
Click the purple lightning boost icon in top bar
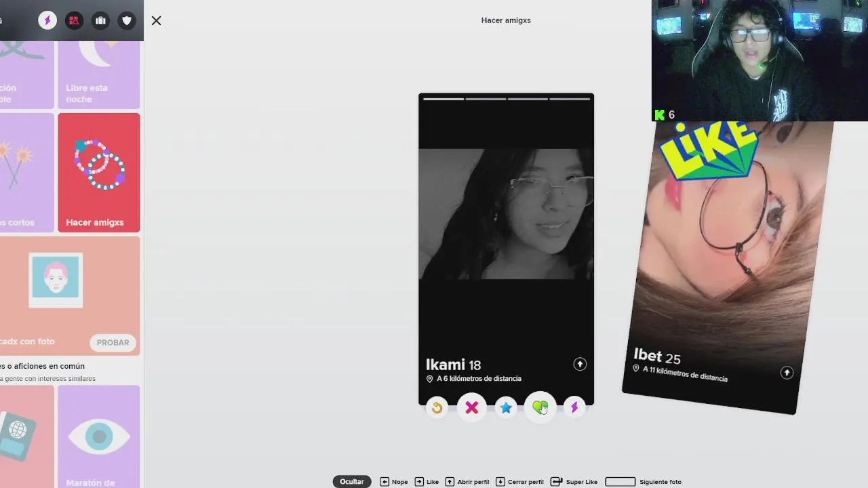[x=47, y=20]
